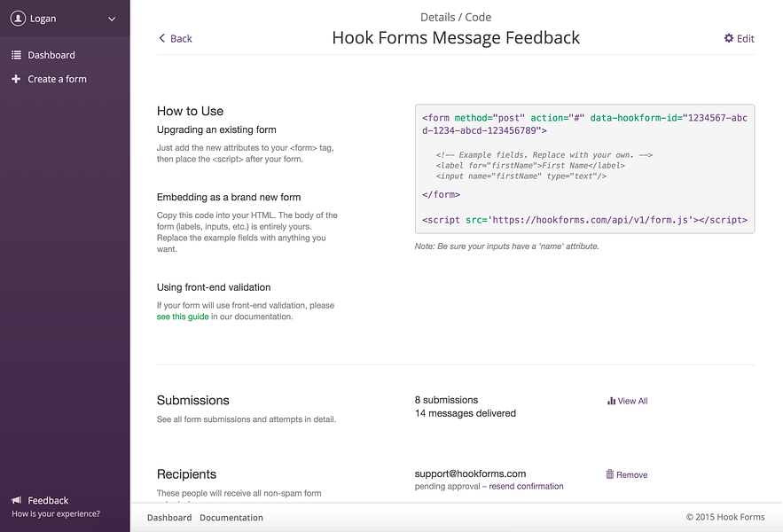Click the 'Upgrading an existing form' heading
Viewport: 783px width, 532px height.
[216, 129]
